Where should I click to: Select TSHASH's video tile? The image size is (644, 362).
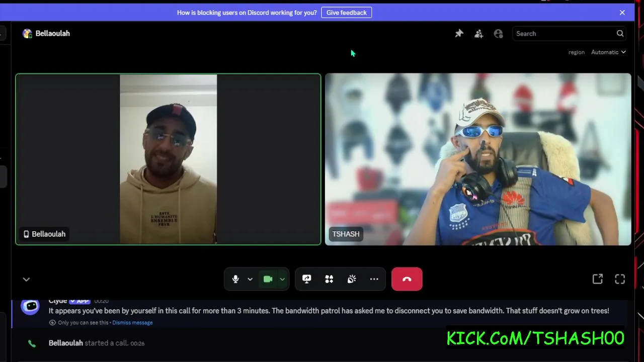[478, 159]
